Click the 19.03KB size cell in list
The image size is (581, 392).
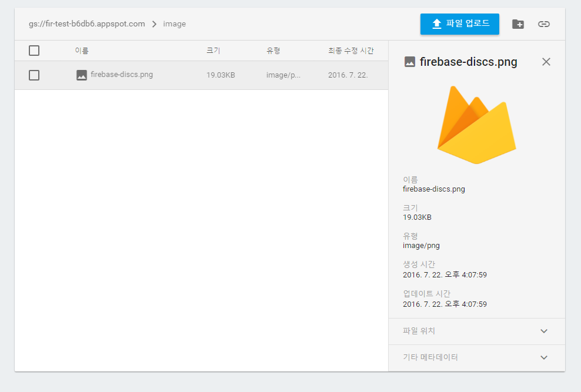pyautogui.click(x=221, y=75)
